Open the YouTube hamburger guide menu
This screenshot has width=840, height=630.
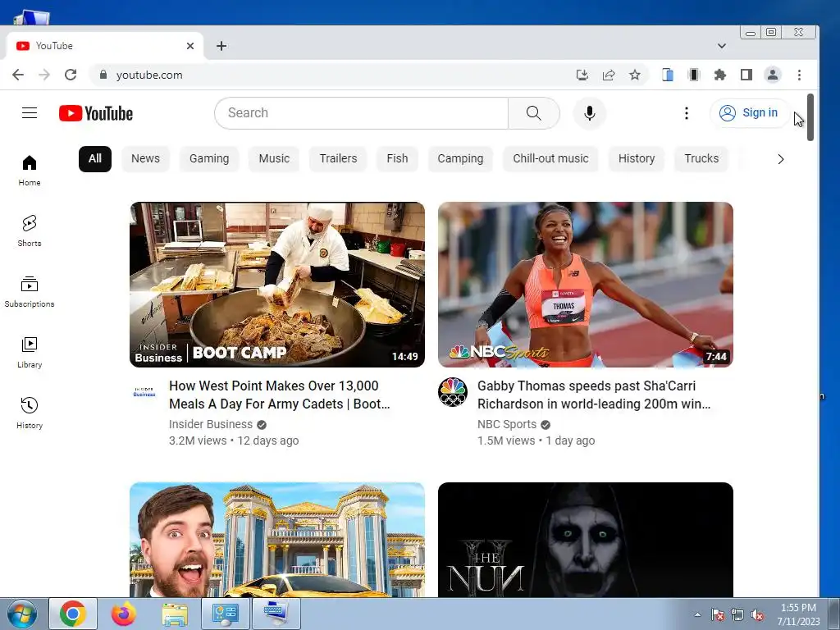[x=30, y=113]
